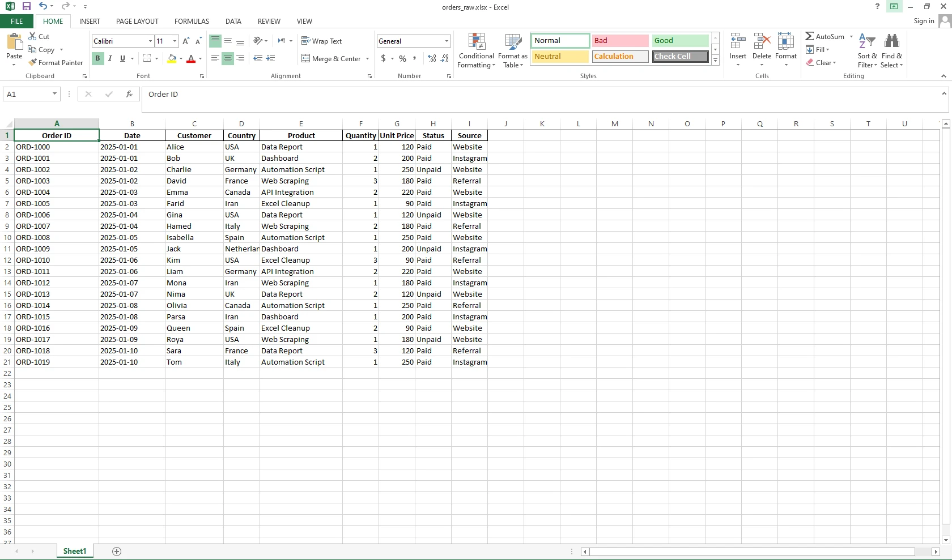Open Conditional Formatting menu
This screenshot has width=952, height=560.
pos(476,50)
